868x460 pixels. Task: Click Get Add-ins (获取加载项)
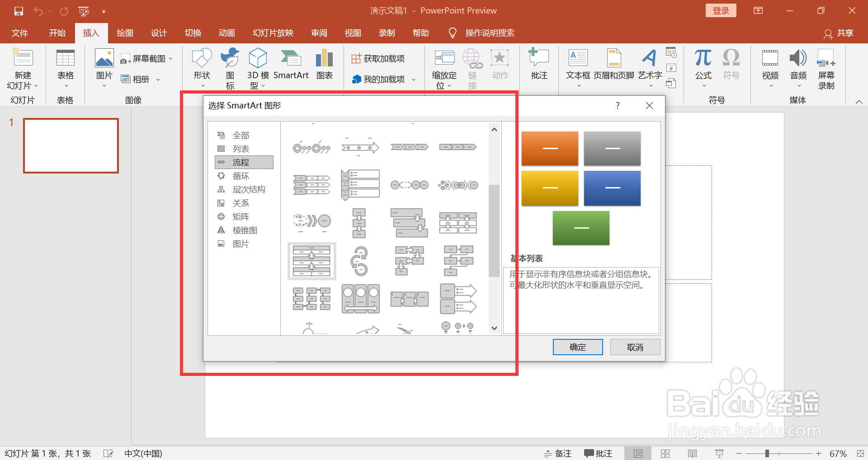point(378,59)
